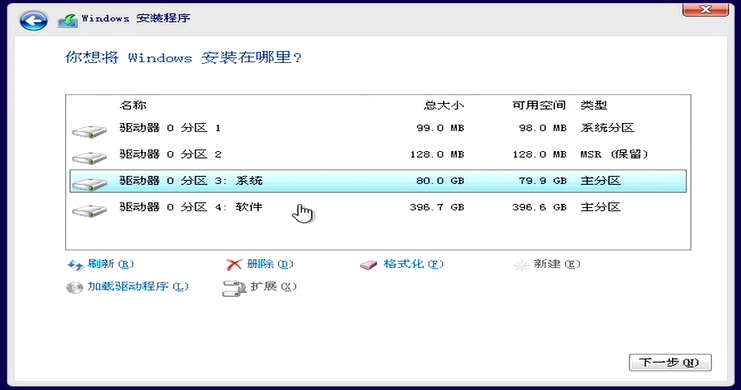Click the 128.0 MB total size cell
Image resolution: width=741 pixels, height=390 pixels.
point(437,155)
